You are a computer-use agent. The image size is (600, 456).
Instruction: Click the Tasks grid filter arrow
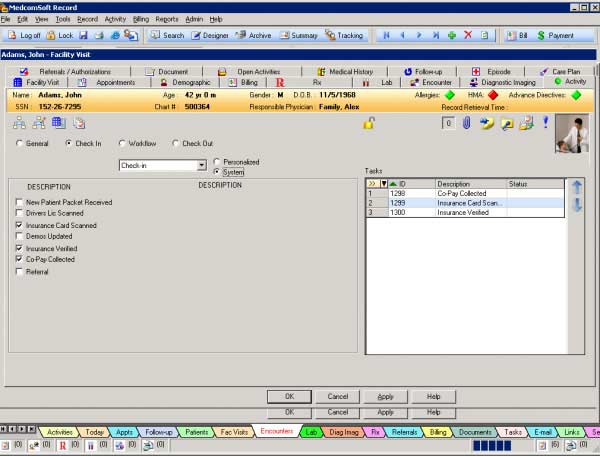384,184
